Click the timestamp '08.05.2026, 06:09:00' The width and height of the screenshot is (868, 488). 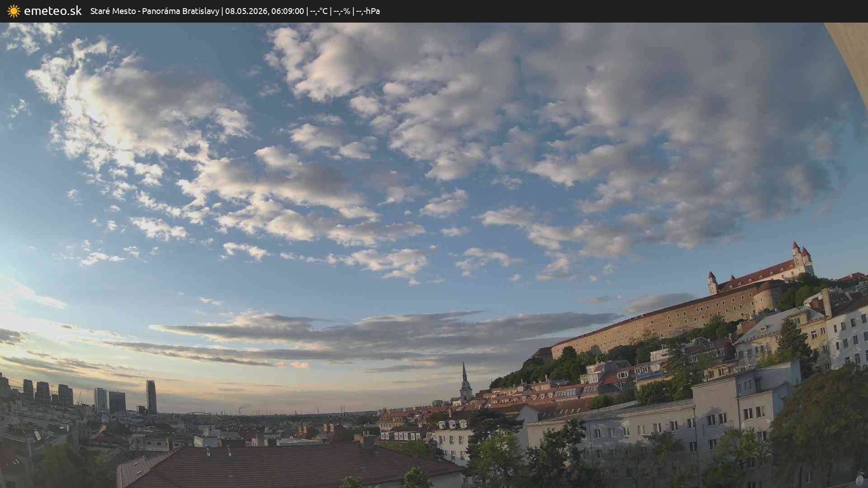264,11
